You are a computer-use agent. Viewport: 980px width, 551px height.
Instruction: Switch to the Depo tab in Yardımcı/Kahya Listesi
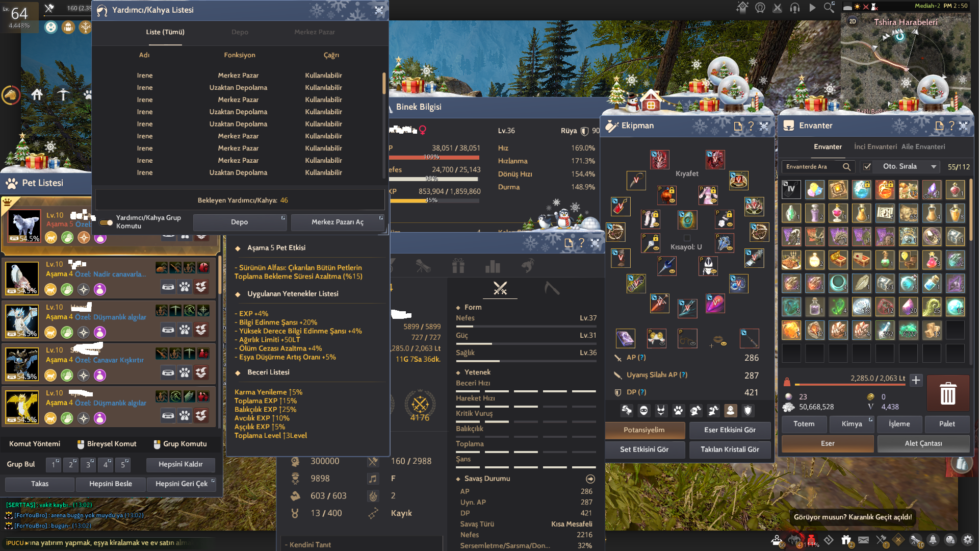[240, 32]
